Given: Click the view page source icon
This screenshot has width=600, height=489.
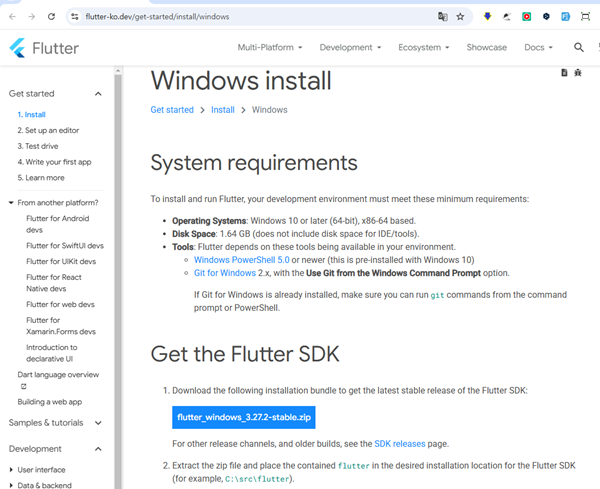Looking at the screenshot, I should 564,72.
